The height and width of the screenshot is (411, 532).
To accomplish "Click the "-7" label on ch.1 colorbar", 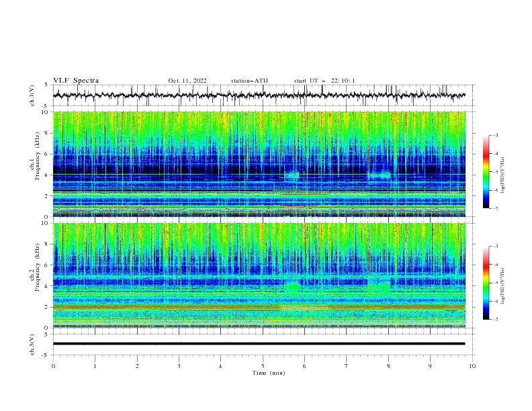I will [495, 208].
